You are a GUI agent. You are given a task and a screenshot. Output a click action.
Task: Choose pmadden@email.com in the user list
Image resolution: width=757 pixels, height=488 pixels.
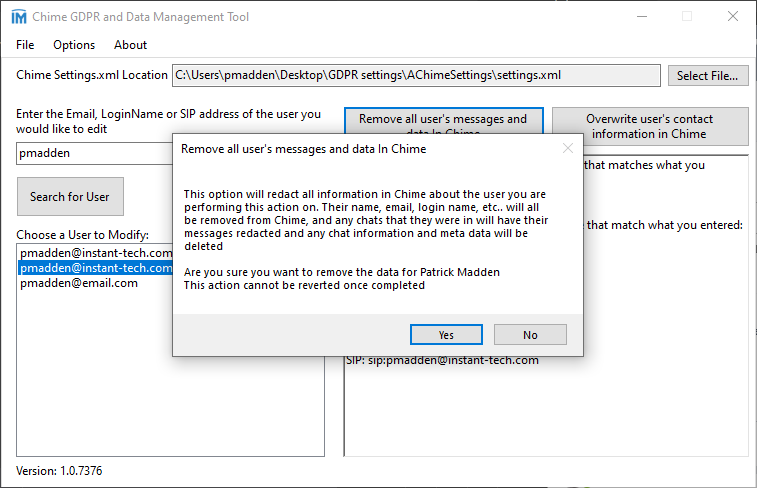(x=79, y=283)
